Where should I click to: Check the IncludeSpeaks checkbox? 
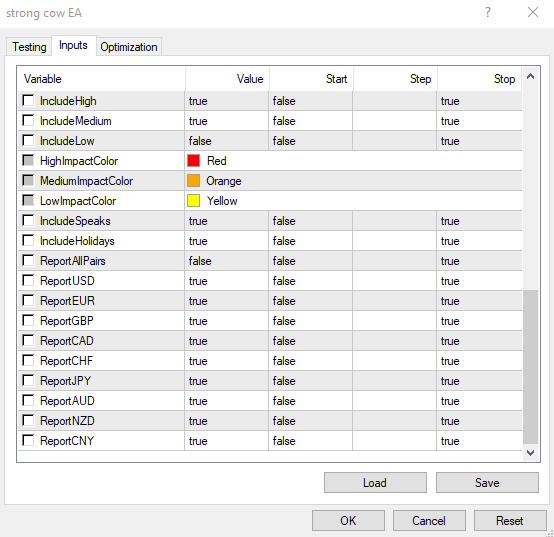(x=28, y=220)
